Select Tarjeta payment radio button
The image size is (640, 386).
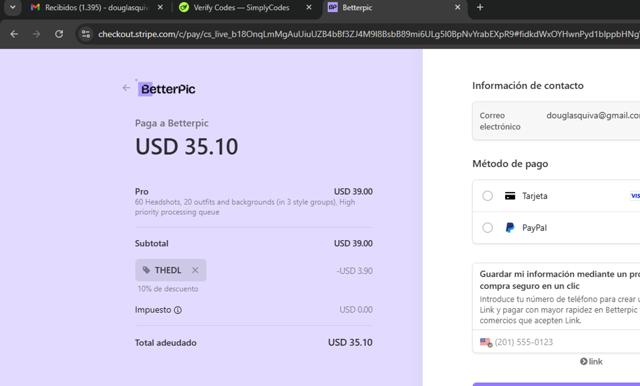(487, 196)
